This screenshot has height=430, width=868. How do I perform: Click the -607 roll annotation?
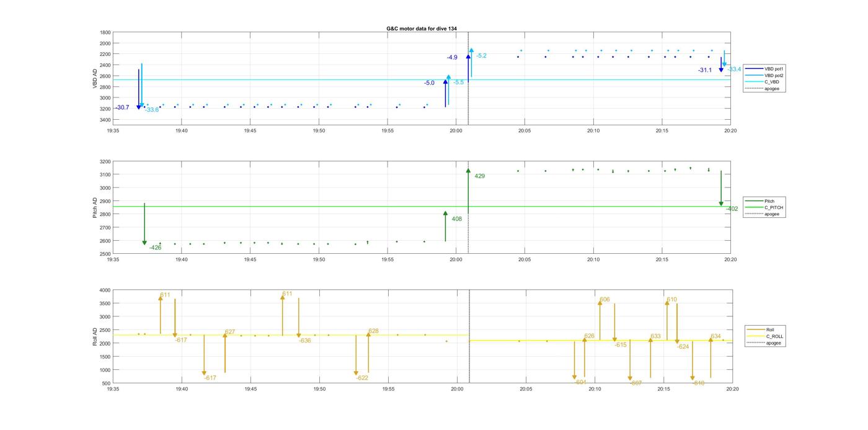pos(635,383)
